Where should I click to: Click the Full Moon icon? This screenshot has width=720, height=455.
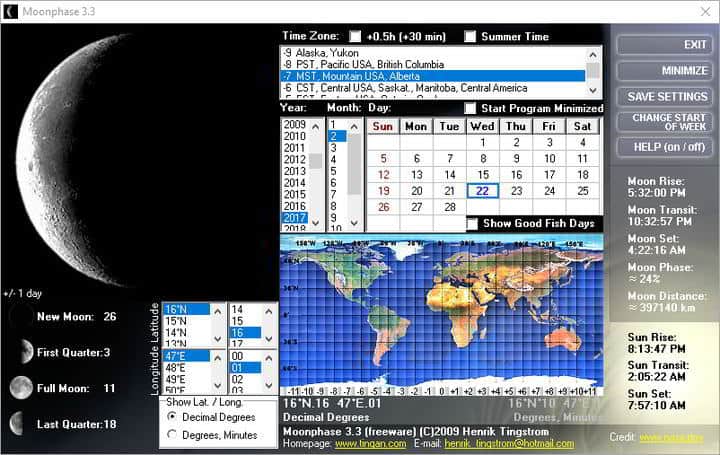(21, 388)
